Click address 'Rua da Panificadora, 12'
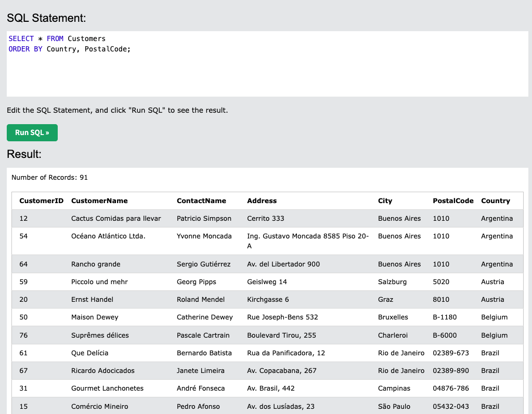This screenshot has width=532, height=414. click(286, 353)
